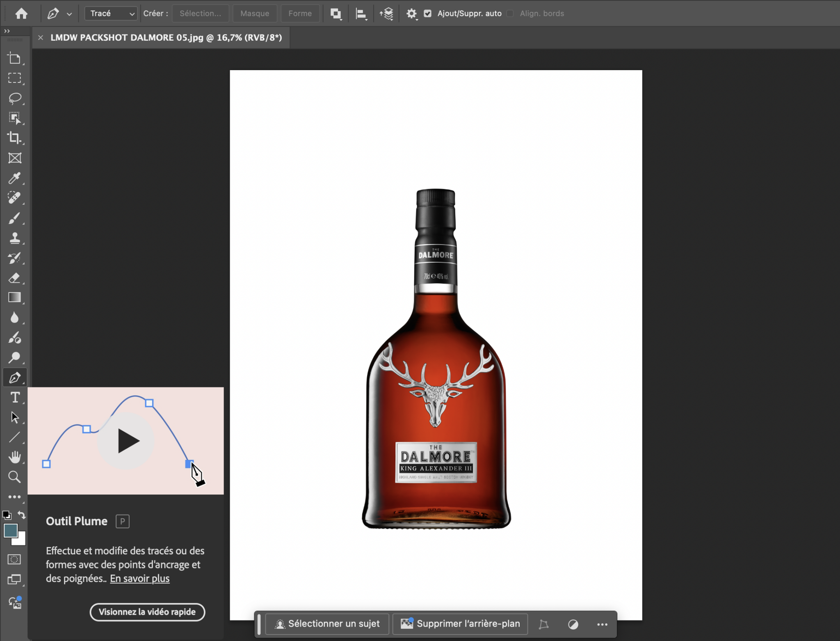
Task: Pick the Brush tool
Action: 15,218
